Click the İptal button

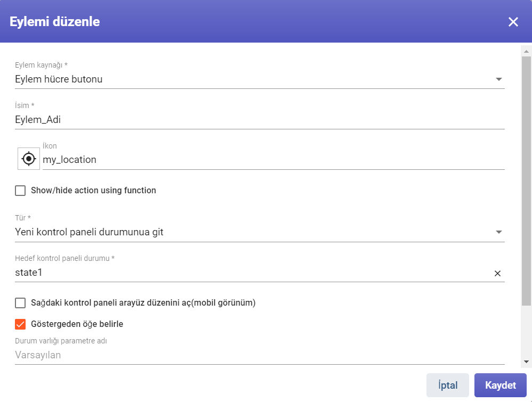[x=448, y=385]
